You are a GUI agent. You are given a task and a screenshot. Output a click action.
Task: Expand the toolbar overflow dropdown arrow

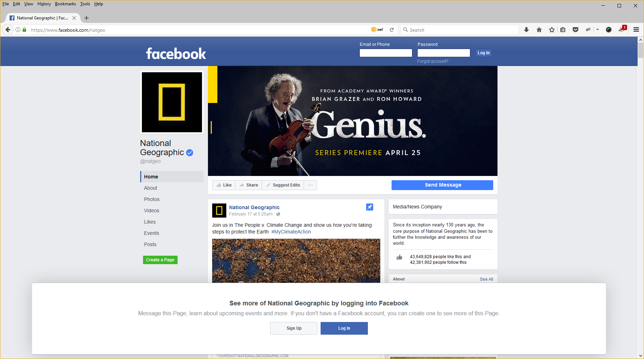[597, 30]
